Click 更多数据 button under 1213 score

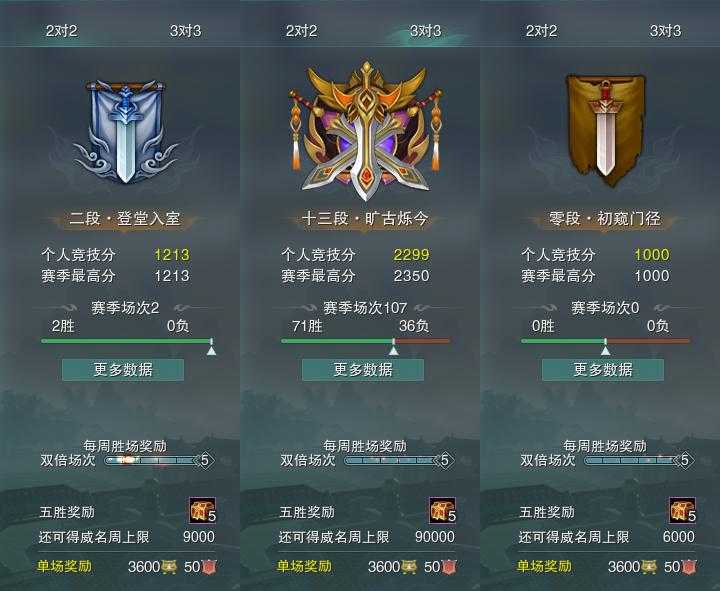pos(123,370)
